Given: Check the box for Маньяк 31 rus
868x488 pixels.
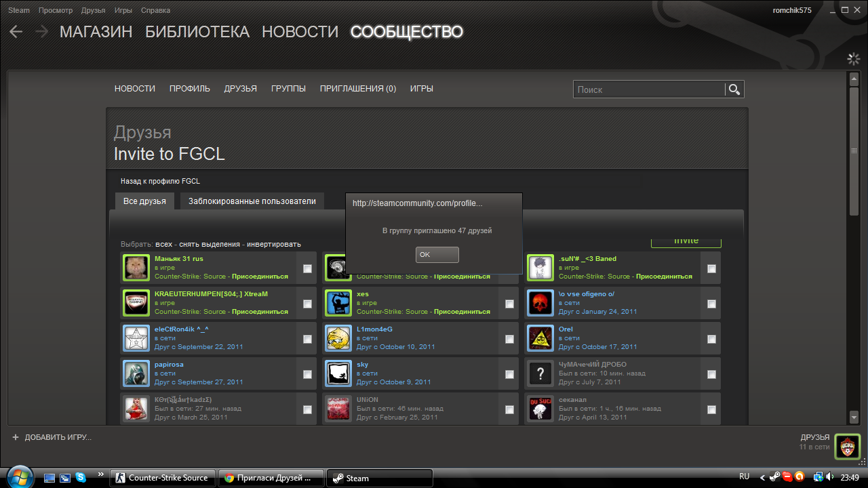Looking at the screenshot, I should (307, 268).
